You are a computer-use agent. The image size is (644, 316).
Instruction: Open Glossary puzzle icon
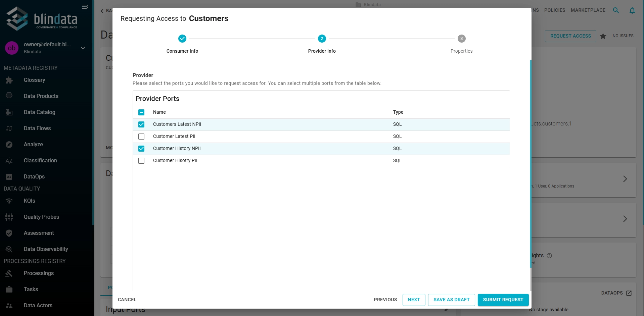[9, 80]
